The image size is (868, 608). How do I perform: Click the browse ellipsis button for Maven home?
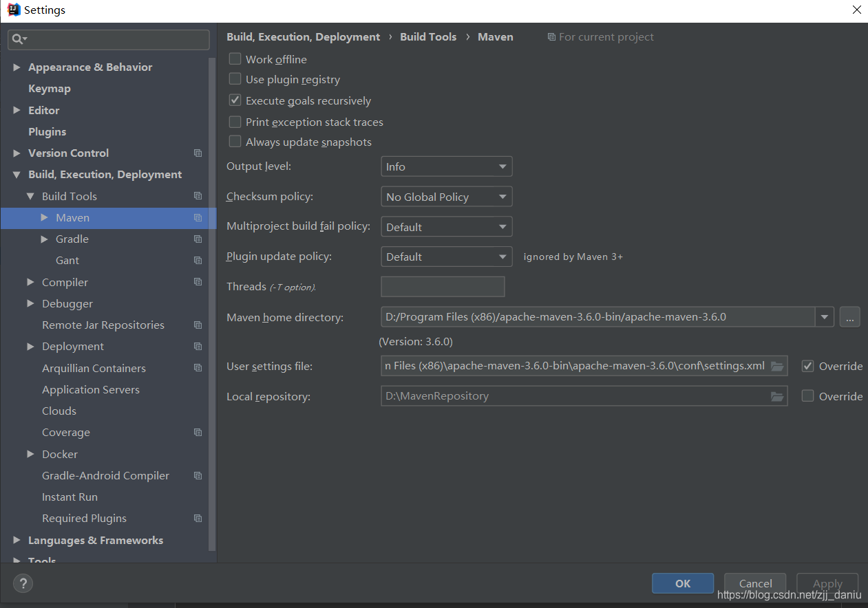(850, 317)
